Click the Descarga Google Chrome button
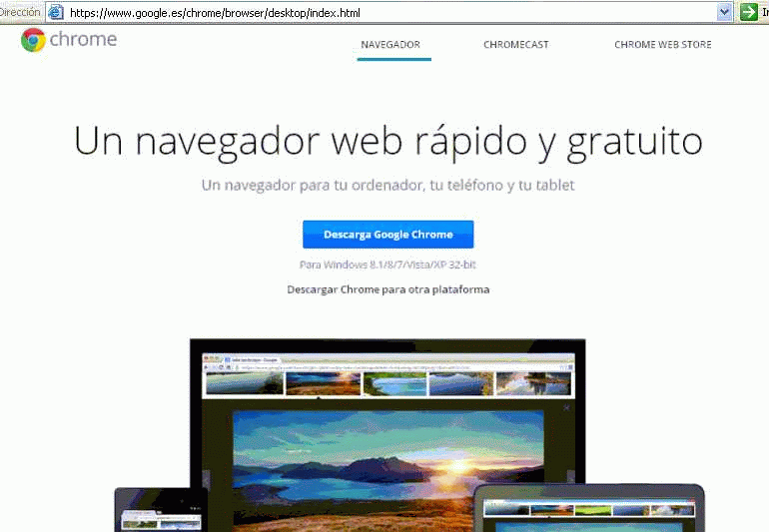The height and width of the screenshot is (532, 769). pos(387,235)
